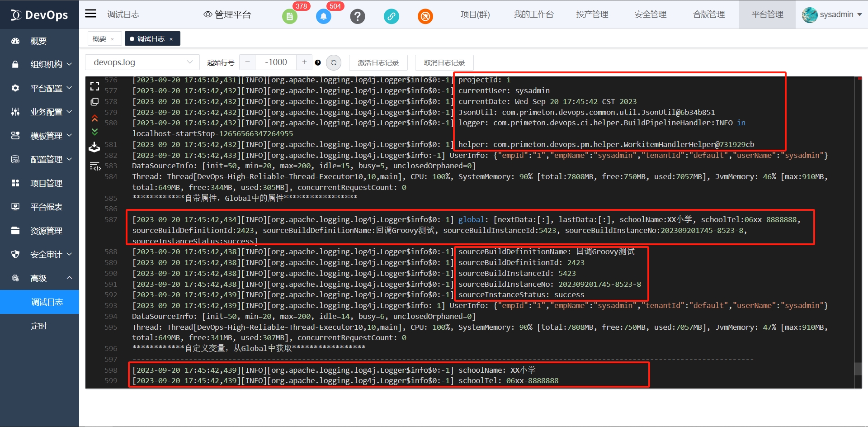Toggle the hamburger menu to collapse sidebar
Viewport: 868px width, 427px height.
tap(91, 14)
